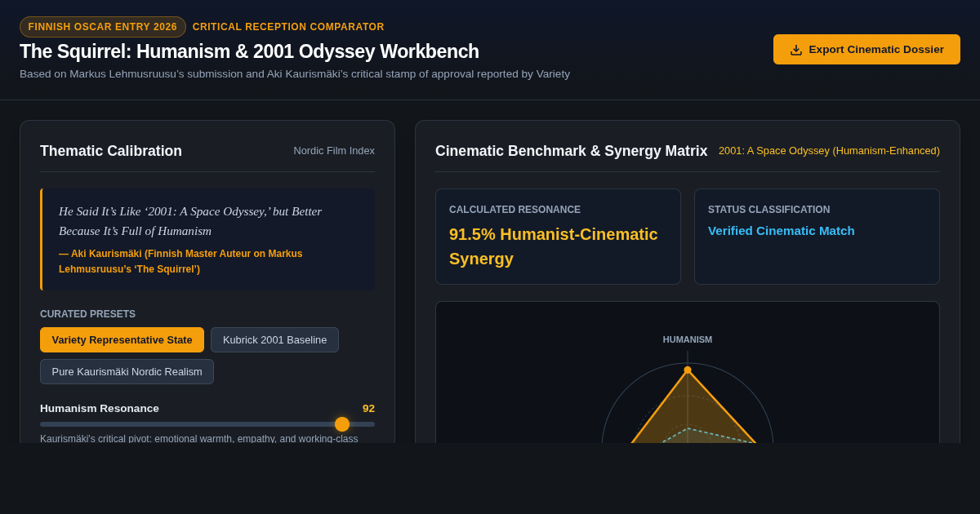Click the Curated Presets label

[x=87, y=314]
